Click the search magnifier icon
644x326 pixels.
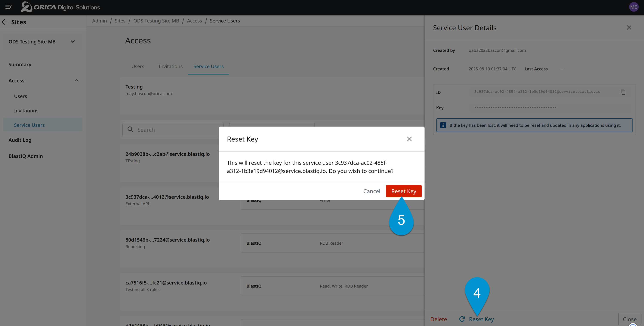click(130, 129)
